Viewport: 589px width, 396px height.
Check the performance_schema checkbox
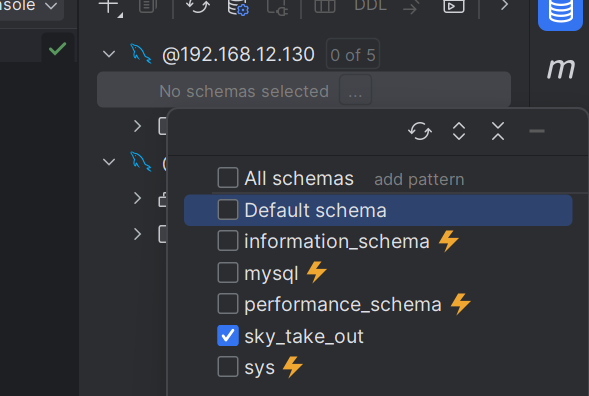pos(228,304)
